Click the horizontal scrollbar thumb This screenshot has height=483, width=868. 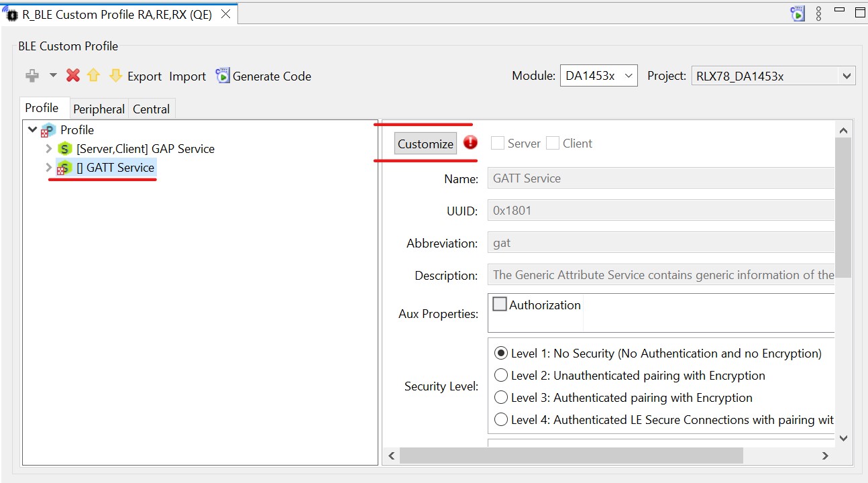(572, 455)
